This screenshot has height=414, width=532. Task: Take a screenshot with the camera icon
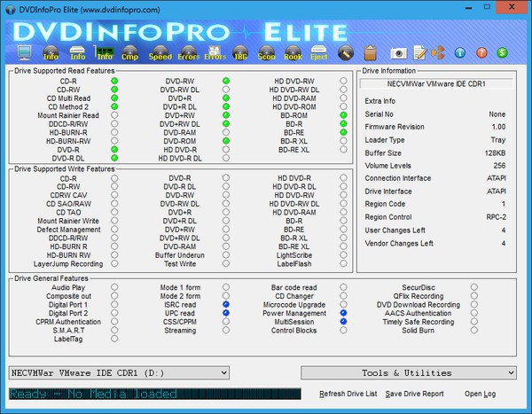(398, 53)
